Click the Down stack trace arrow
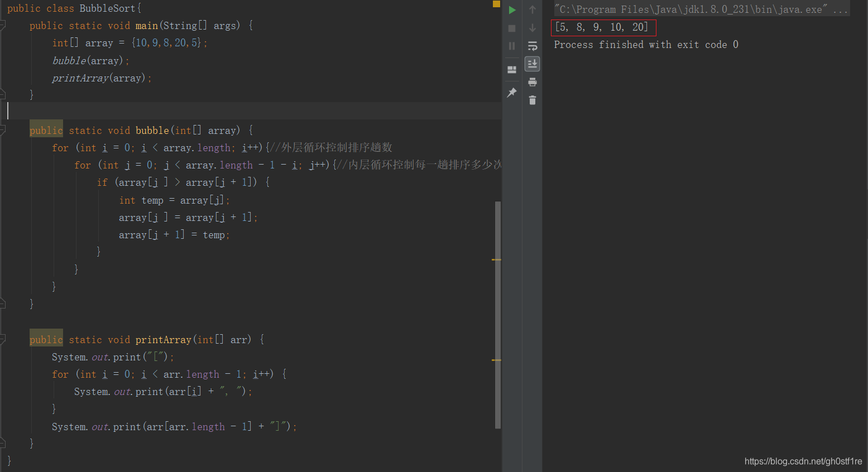The height and width of the screenshot is (472, 868). [533, 28]
